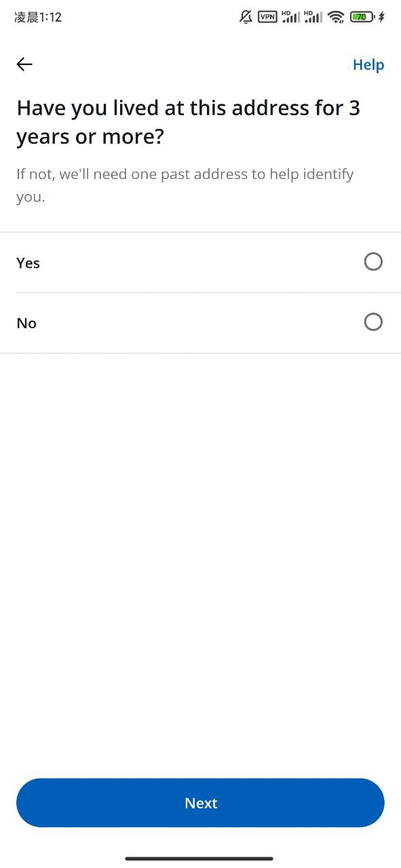The width and height of the screenshot is (401, 868).
Task: Tap the Wi-Fi status icon
Action: click(x=336, y=17)
